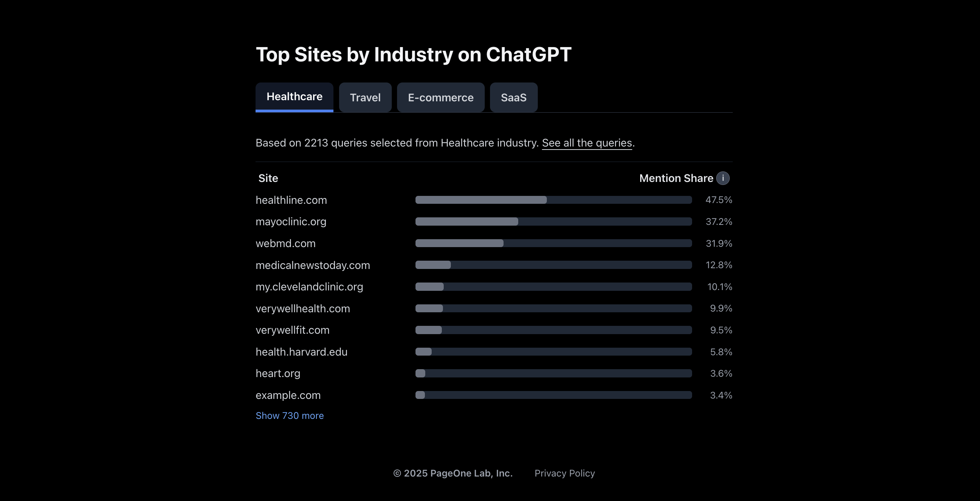Select the webmd.com entry

coord(285,243)
